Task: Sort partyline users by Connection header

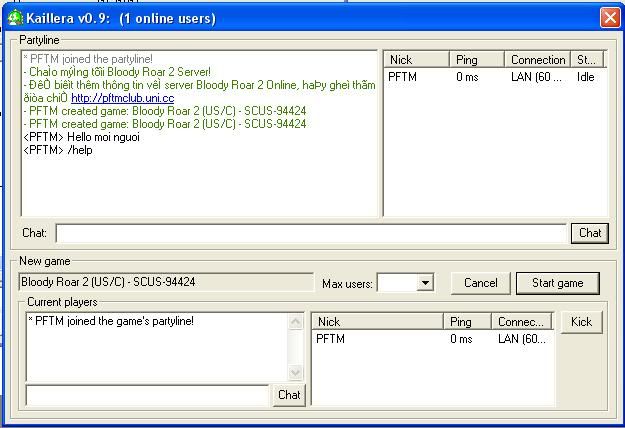Action: point(538,60)
